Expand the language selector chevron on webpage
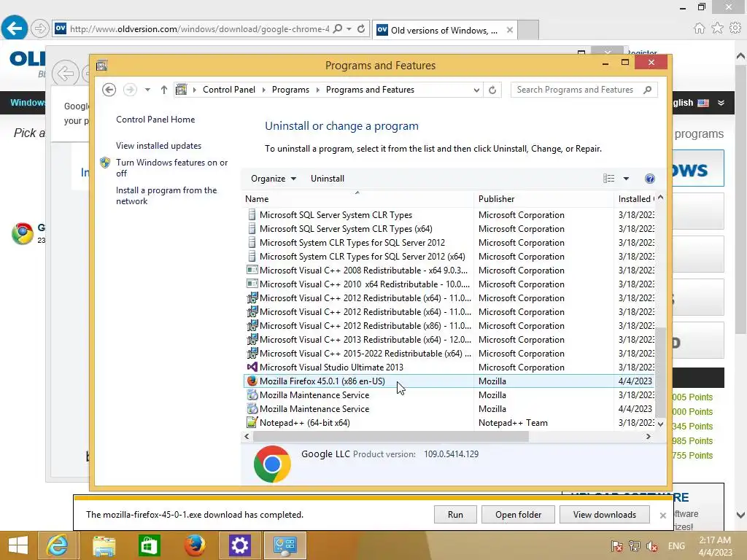The image size is (747, 560). point(721,103)
